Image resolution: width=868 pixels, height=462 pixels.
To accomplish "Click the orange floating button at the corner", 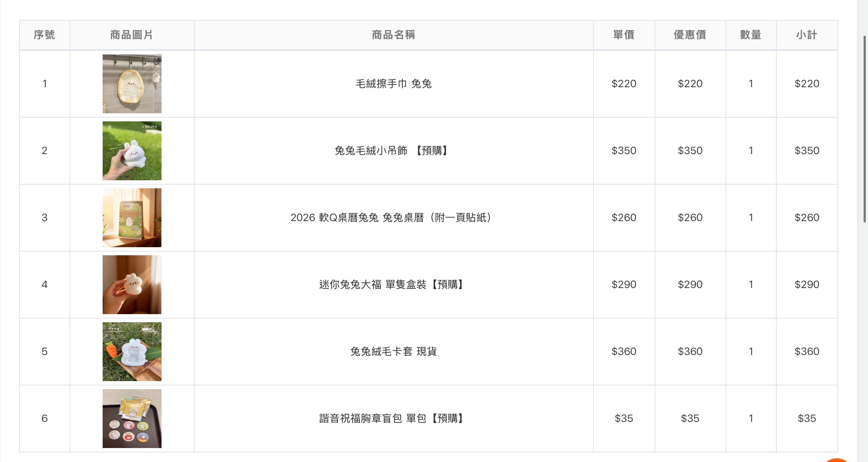I will point(837,460).
